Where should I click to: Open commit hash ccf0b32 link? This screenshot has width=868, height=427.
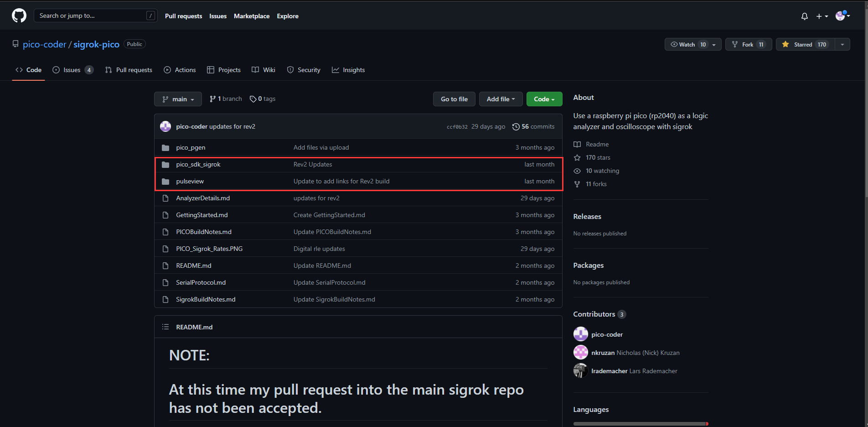pyautogui.click(x=457, y=127)
